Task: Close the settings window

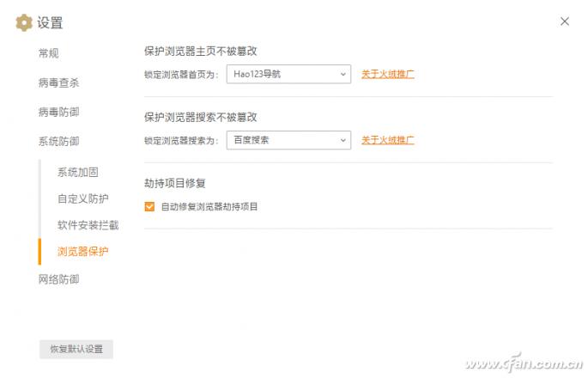Action: (x=564, y=21)
